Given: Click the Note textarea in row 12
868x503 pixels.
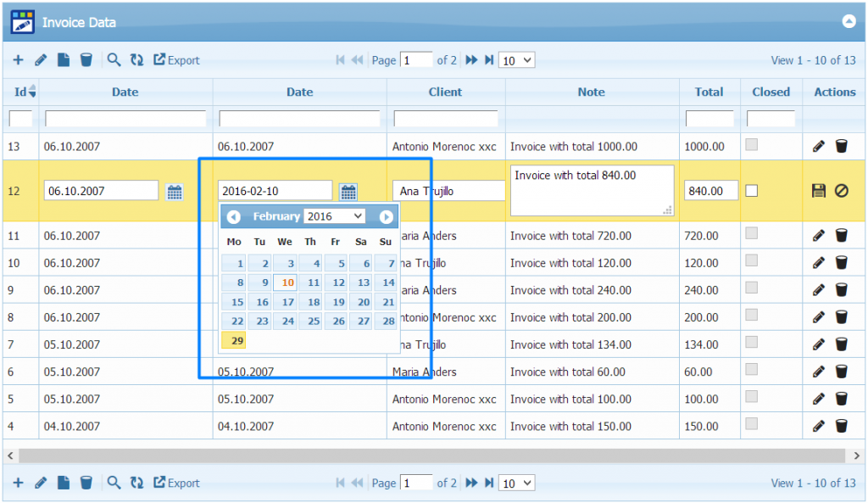Looking at the screenshot, I should (591, 190).
